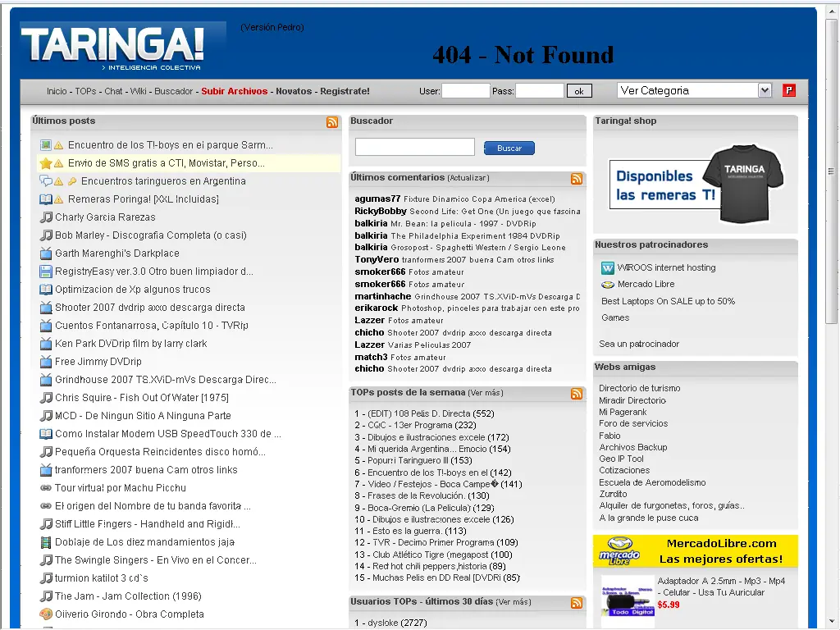
Task: Open the Sea un patrocinador link
Action: 639,344
